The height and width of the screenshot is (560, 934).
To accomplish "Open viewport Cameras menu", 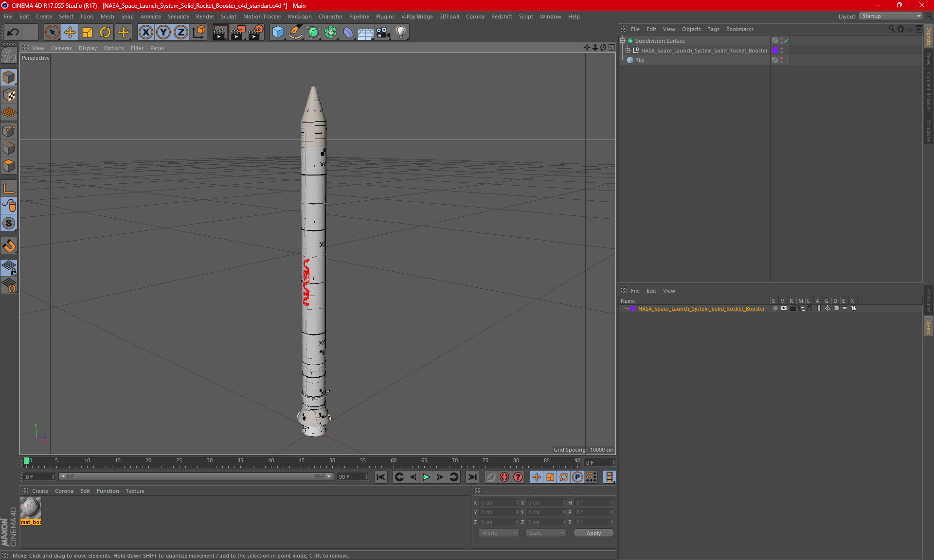I will click(61, 48).
